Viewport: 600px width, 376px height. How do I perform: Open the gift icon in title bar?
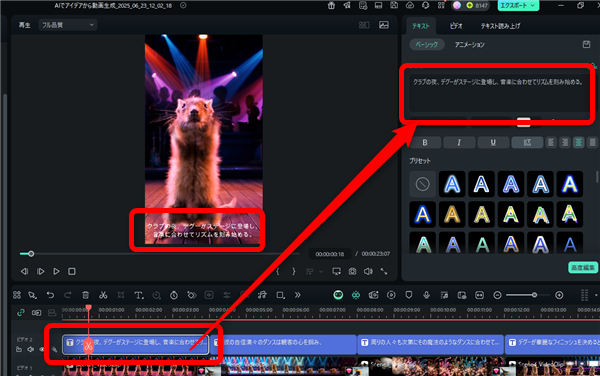pyautogui.click(x=331, y=5)
